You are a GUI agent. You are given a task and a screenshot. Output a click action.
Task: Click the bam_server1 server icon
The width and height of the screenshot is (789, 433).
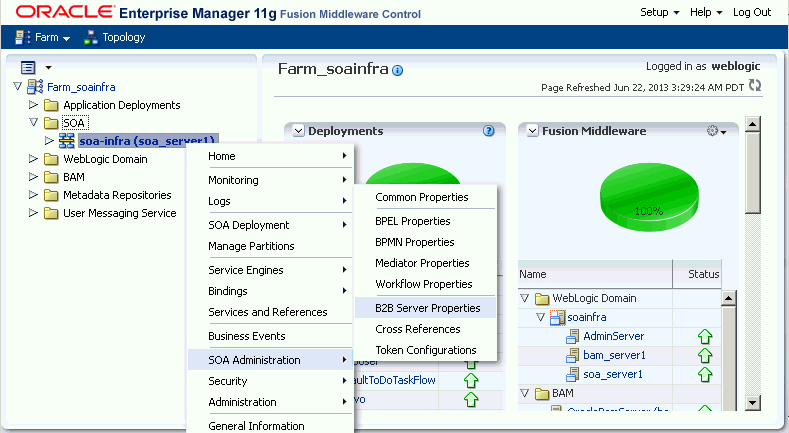pyautogui.click(x=573, y=356)
